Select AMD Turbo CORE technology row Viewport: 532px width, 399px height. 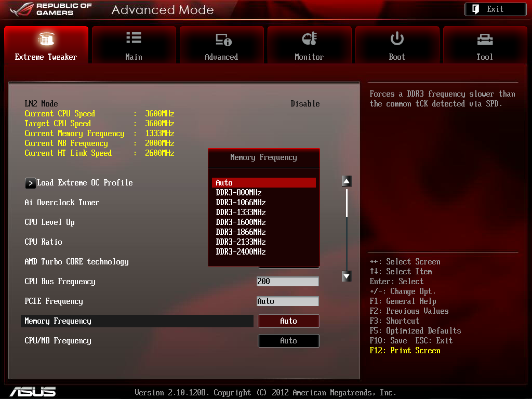(x=76, y=262)
